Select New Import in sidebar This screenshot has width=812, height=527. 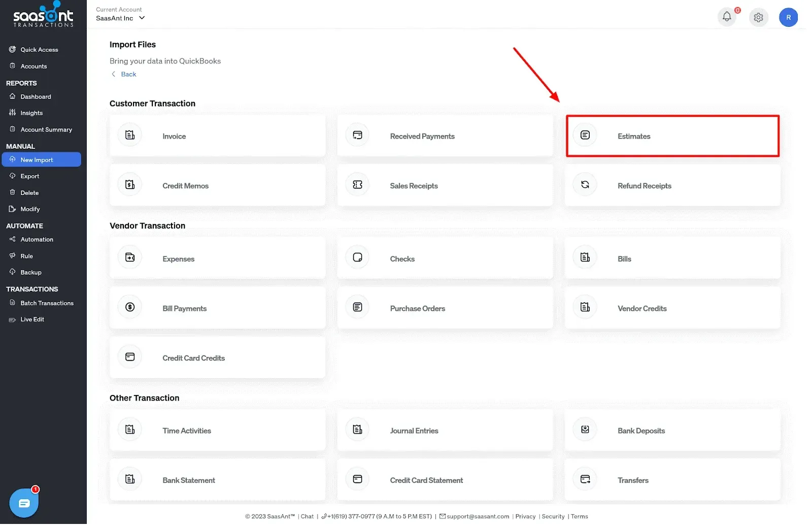pos(42,159)
